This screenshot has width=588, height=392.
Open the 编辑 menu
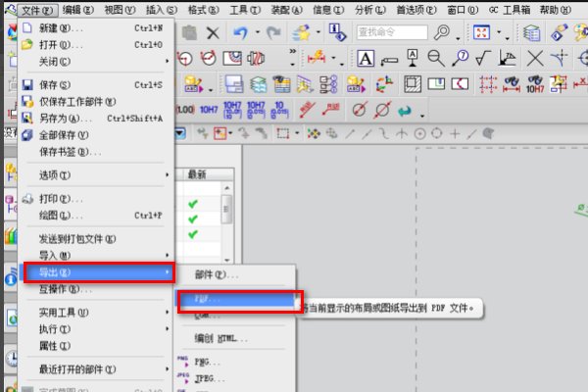(78, 10)
